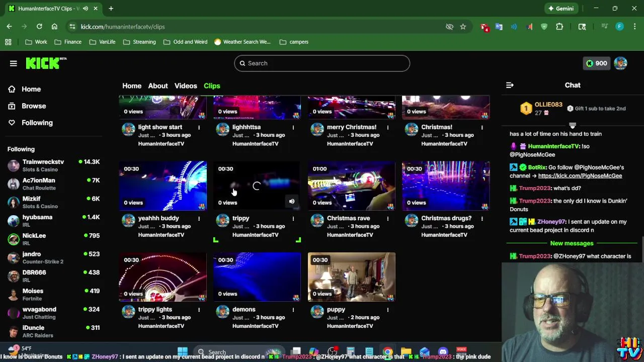Screen dimensions: 644x362
Task: Open options for demons clip
Action: (x=293, y=310)
